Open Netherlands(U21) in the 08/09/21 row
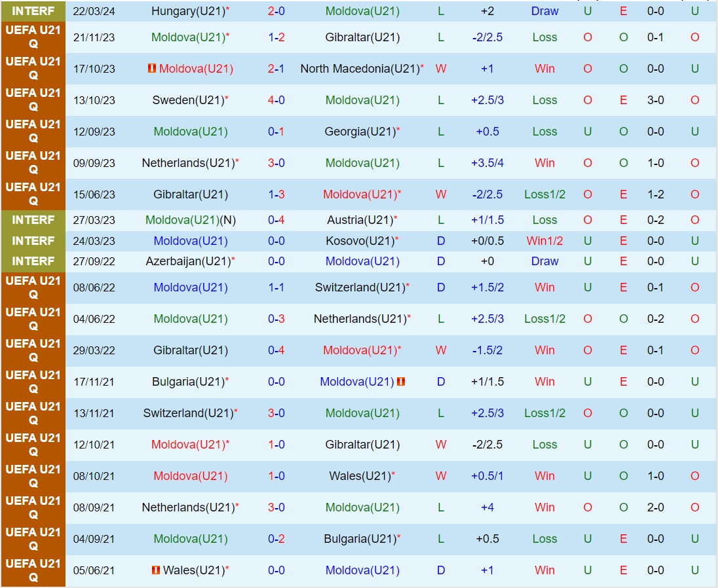 188,507
